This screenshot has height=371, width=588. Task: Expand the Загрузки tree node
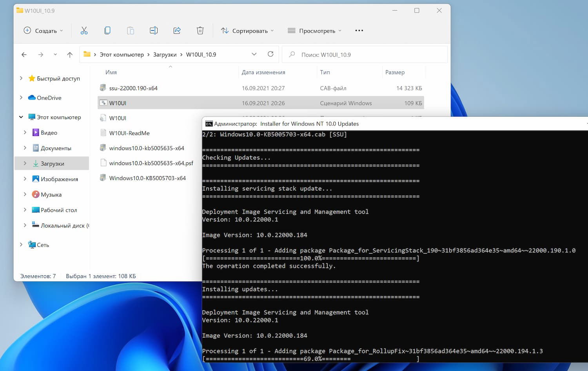click(25, 164)
